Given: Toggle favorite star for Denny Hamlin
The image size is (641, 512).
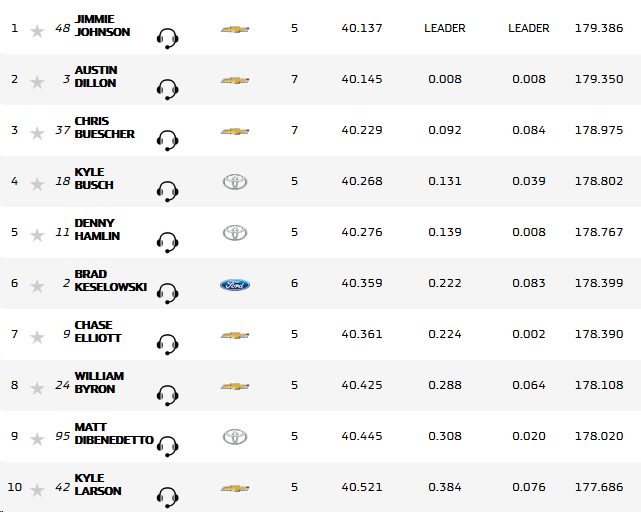Looking at the screenshot, I should [x=37, y=235].
